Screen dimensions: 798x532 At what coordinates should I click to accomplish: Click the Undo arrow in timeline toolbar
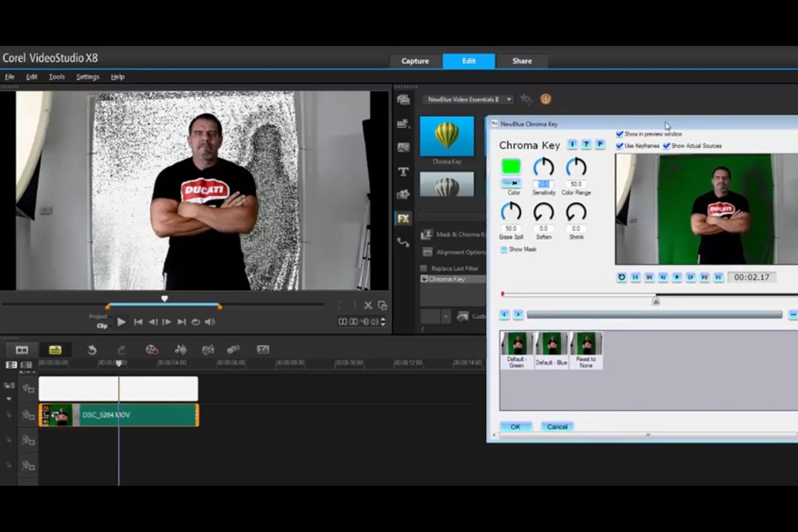(x=92, y=349)
